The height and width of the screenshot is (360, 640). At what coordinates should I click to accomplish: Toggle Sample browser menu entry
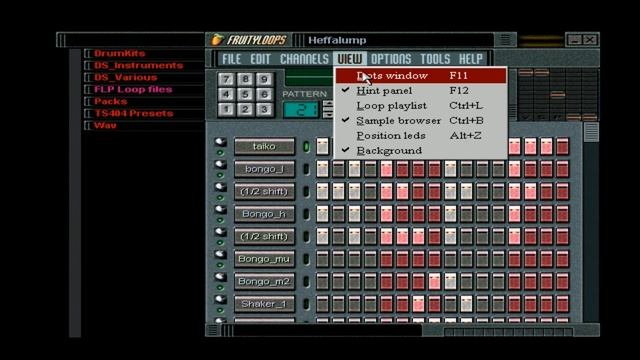421,120
